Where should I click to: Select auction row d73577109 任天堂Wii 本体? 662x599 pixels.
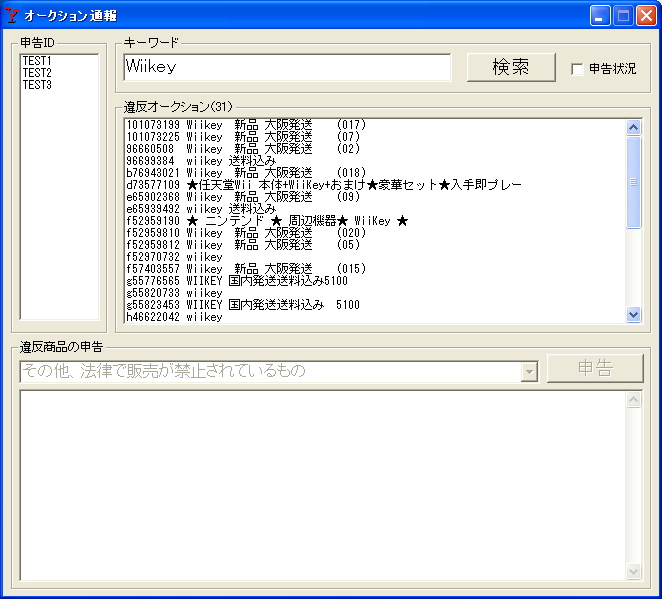pyautogui.click(x=375, y=185)
